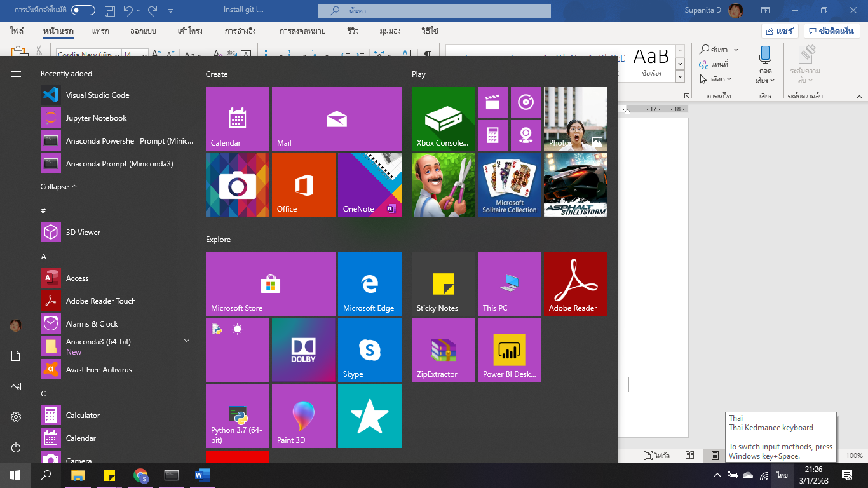Switch to the ออกแบบ (Design) tab

point(143,31)
